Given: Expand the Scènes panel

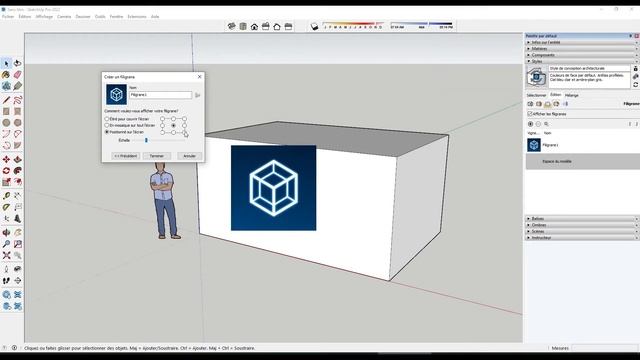Looking at the screenshot, I should pos(582,231).
